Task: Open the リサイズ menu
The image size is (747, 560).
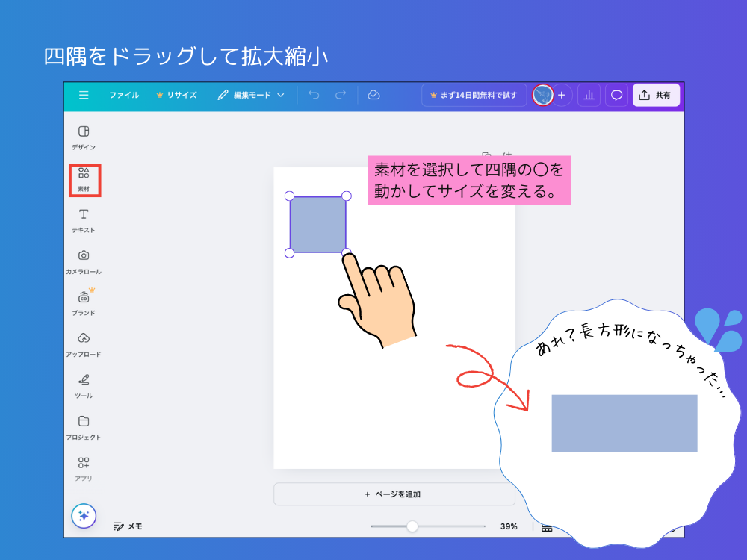Action: click(x=182, y=95)
